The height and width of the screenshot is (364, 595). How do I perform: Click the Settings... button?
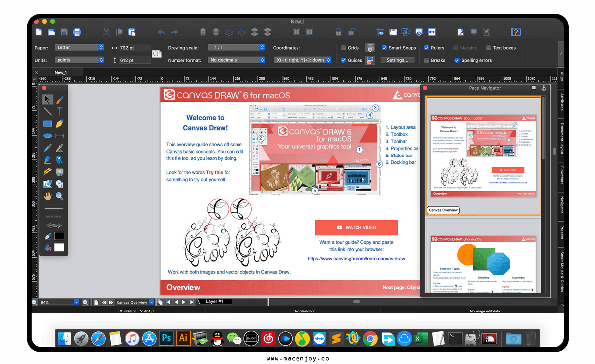click(397, 60)
